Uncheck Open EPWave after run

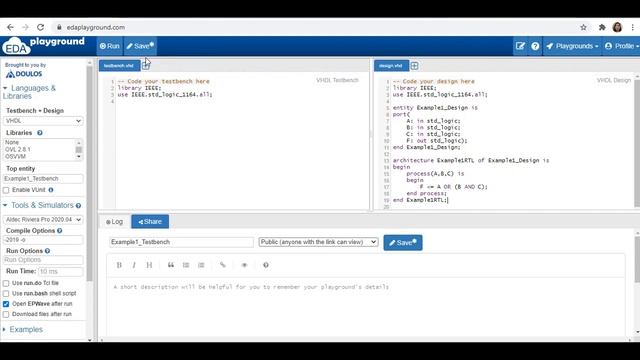pos(6,304)
